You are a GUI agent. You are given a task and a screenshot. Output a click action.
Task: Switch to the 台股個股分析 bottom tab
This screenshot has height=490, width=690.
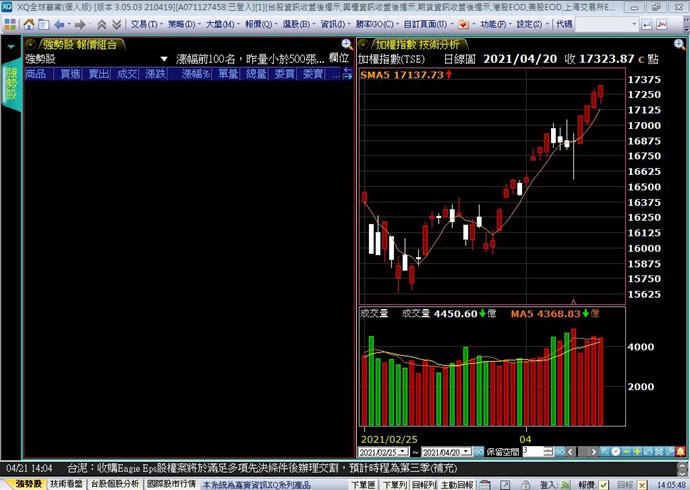(116, 484)
